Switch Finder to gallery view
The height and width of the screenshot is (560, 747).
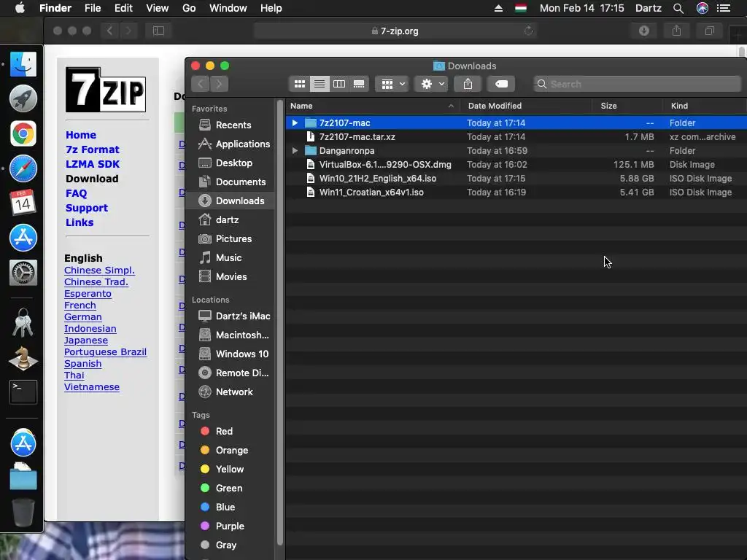click(x=359, y=85)
